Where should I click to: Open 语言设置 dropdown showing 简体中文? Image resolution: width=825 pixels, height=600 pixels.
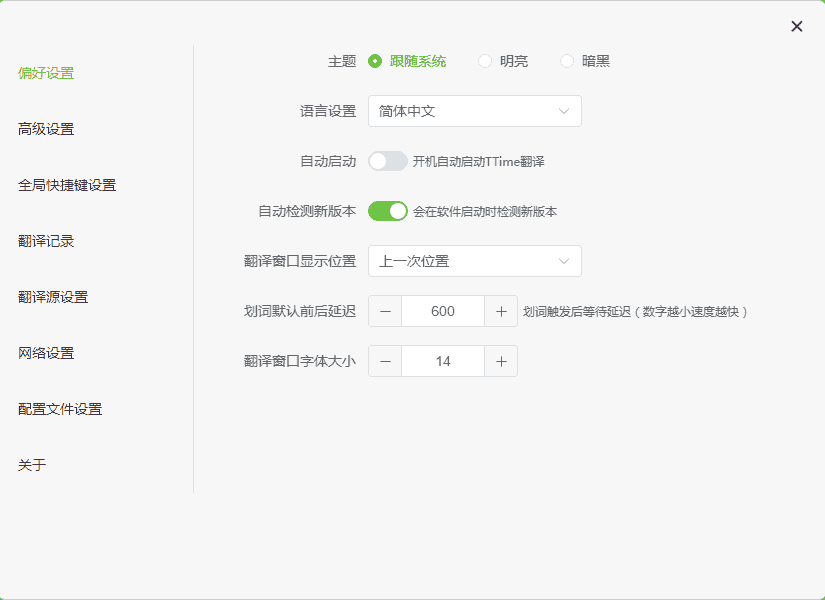pyautogui.click(x=475, y=111)
